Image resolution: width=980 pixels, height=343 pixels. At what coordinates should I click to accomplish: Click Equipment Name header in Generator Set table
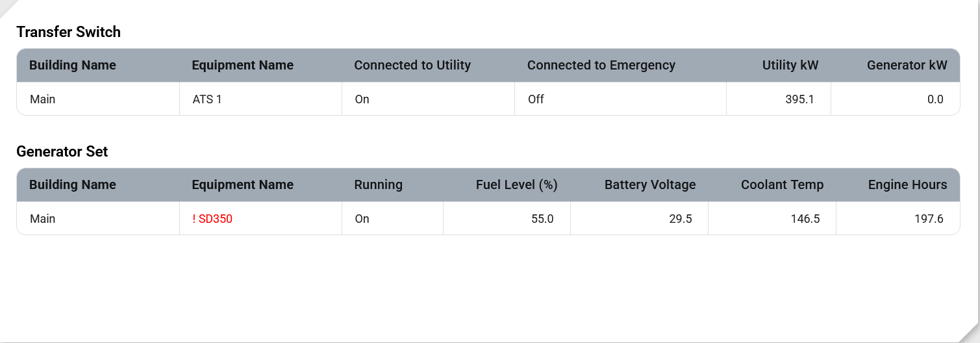coord(242,184)
